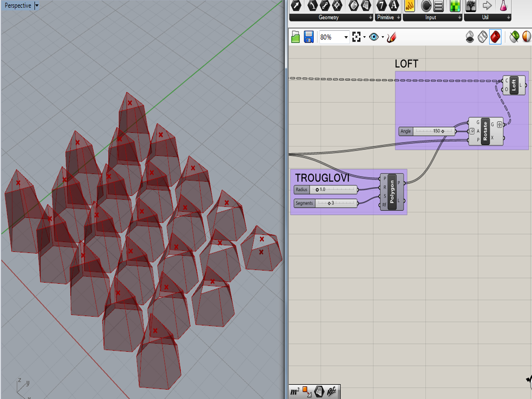The height and width of the screenshot is (399, 532).
Task: Click the Perspective viewport title
Action: [x=18, y=5]
